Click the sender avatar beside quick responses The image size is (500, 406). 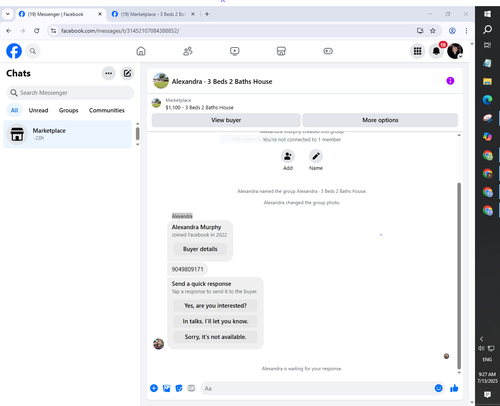(158, 344)
